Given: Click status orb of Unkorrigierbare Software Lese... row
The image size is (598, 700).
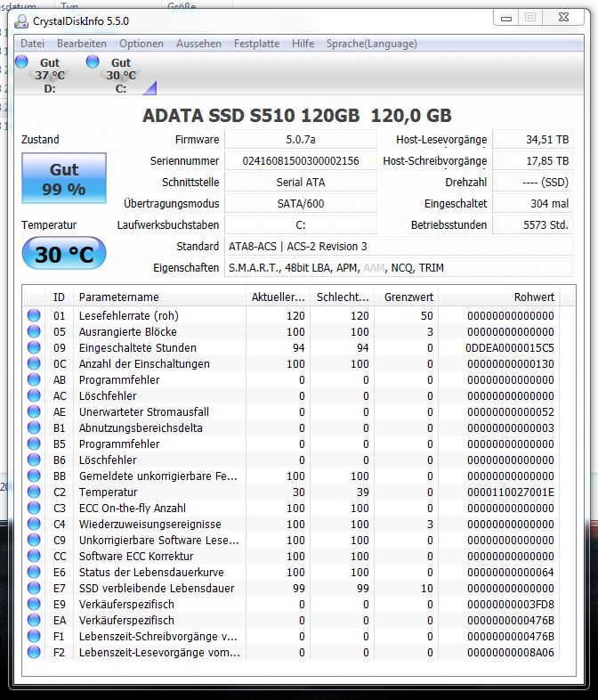Looking at the screenshot, I should click(x=34, y=541).
